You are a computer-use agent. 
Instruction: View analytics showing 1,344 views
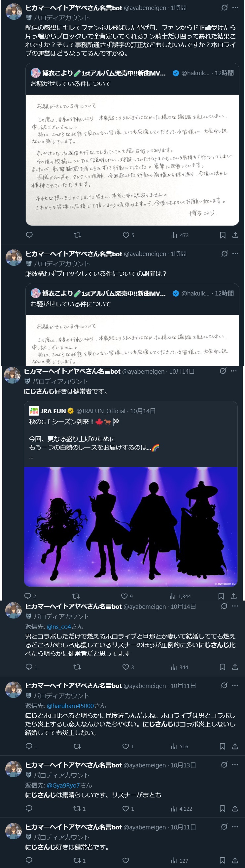[181, 596]
